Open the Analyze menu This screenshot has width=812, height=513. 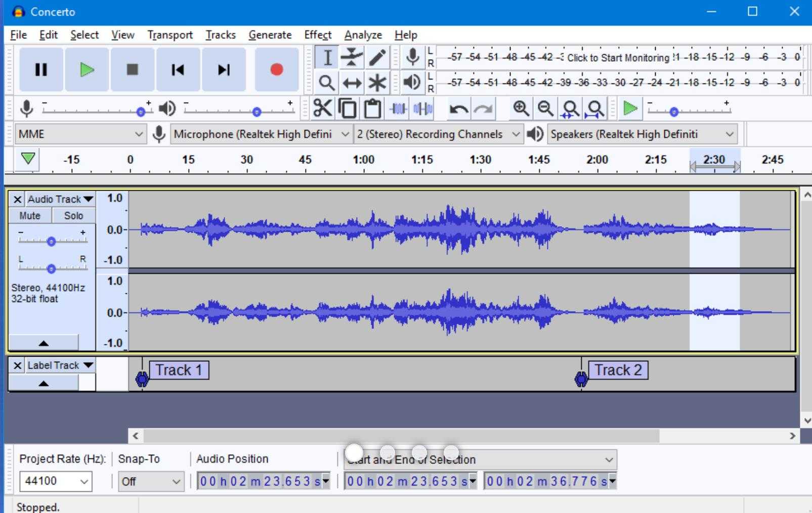[363, 35]
